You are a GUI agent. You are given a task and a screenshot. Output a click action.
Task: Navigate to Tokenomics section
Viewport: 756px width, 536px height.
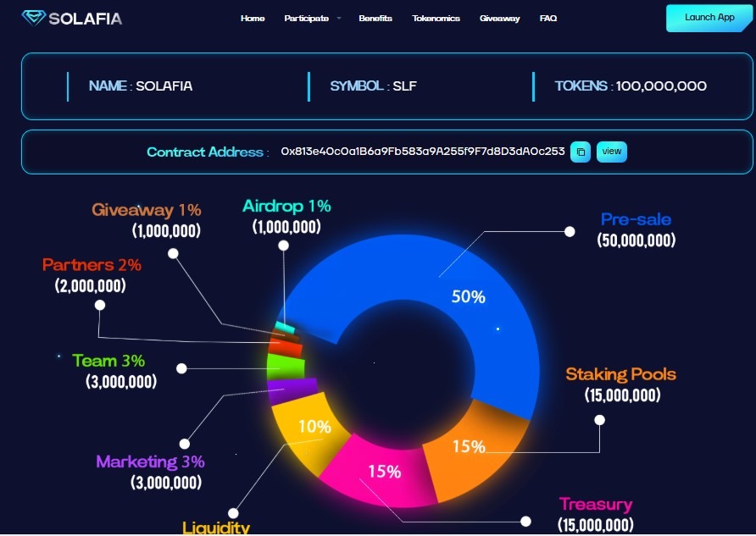[436, 19]
